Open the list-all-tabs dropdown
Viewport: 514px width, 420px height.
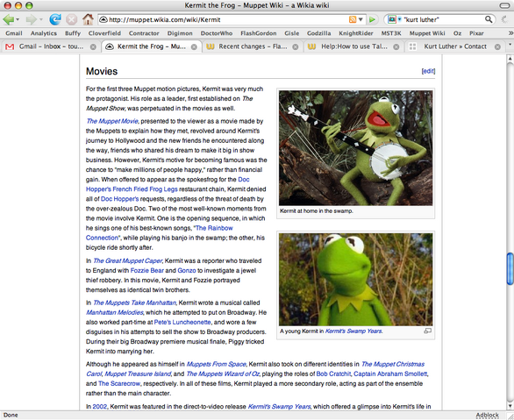[510, 44]
